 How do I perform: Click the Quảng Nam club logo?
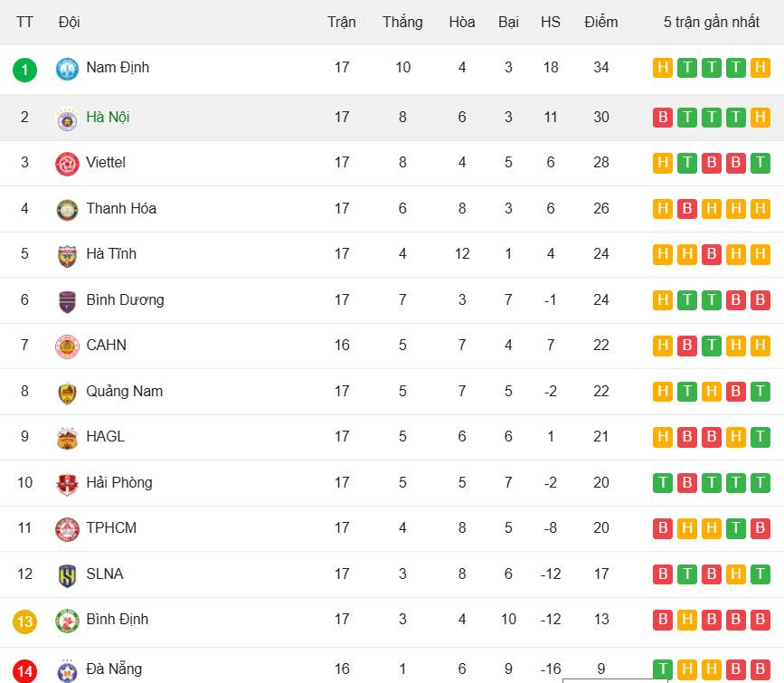(x=67, y=393)
